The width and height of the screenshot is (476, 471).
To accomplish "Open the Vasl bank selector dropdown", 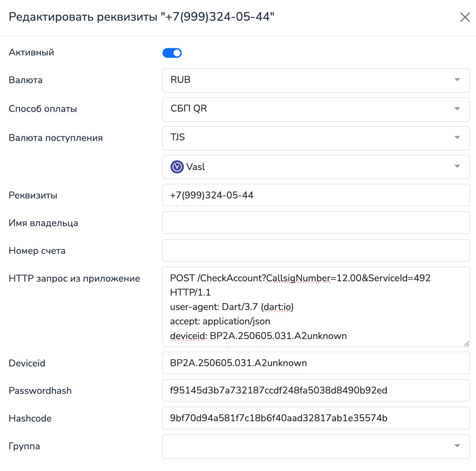I will pos(315,167).
